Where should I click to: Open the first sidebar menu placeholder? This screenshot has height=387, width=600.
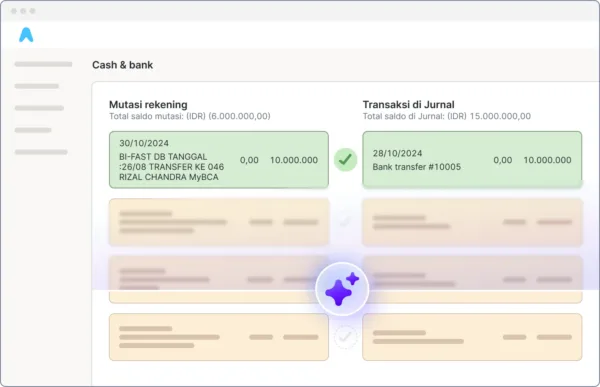point(43,64)
